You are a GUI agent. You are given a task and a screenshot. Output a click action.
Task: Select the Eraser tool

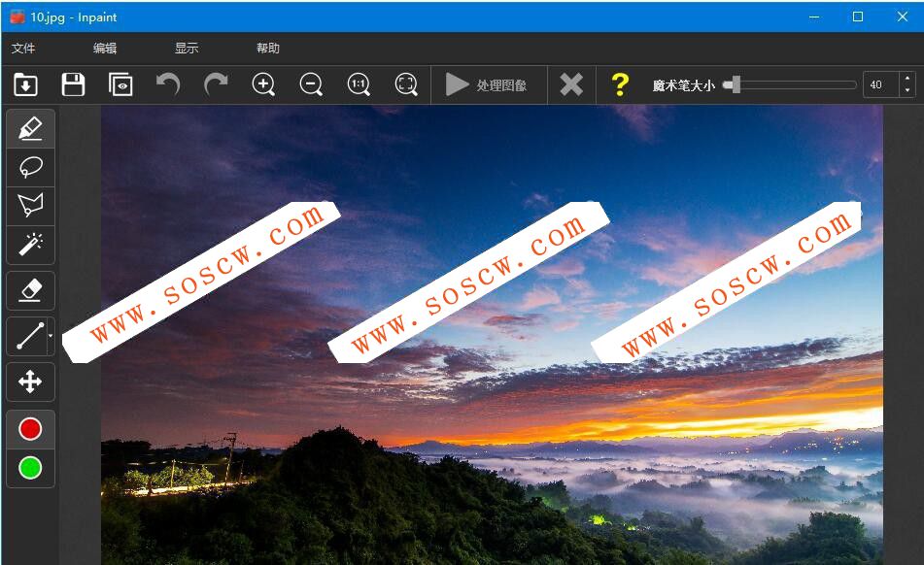click(31, 290)
